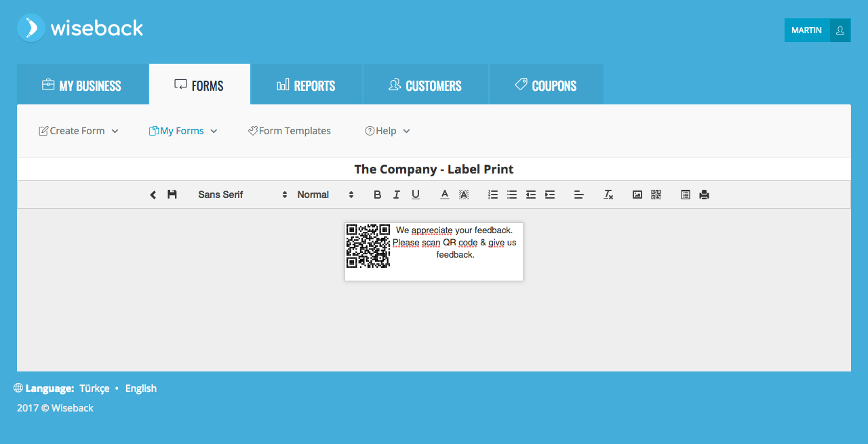Clear text formatting
Viewport: 868px width, 444px height.
tap(608, 195)
